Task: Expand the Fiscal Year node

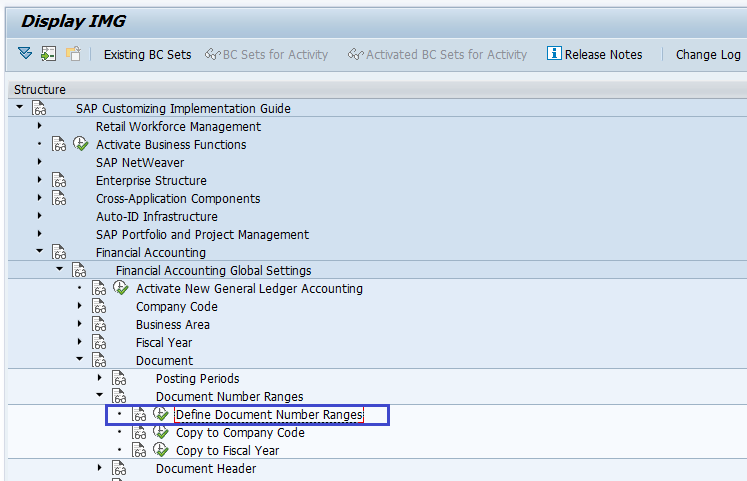Action: click(x=80, y=342)
